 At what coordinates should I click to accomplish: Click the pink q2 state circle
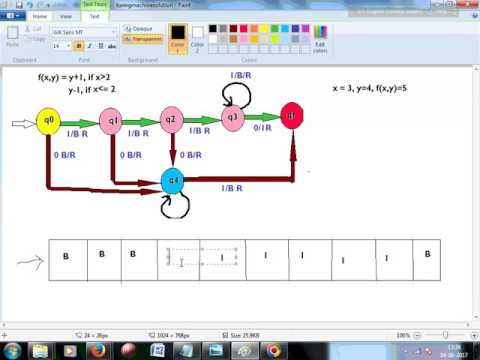tap(171, 119)
